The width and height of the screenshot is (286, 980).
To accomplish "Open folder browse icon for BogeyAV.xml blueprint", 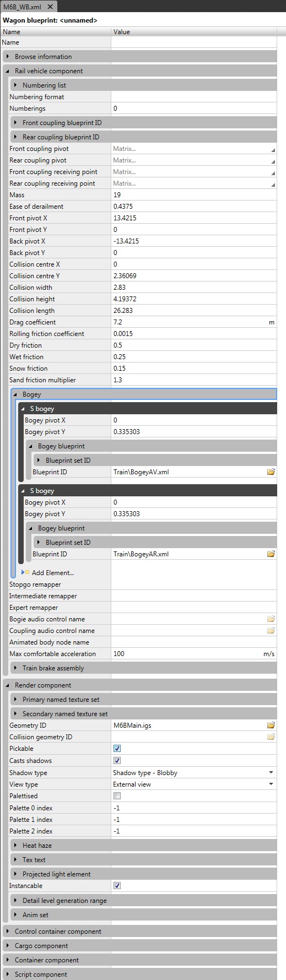I will 271,472.
